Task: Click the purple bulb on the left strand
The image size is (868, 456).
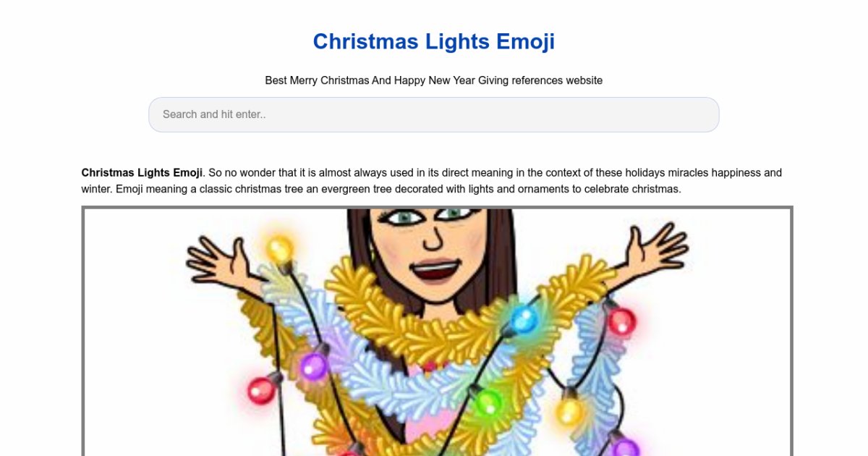Action: tap(314, 366)
